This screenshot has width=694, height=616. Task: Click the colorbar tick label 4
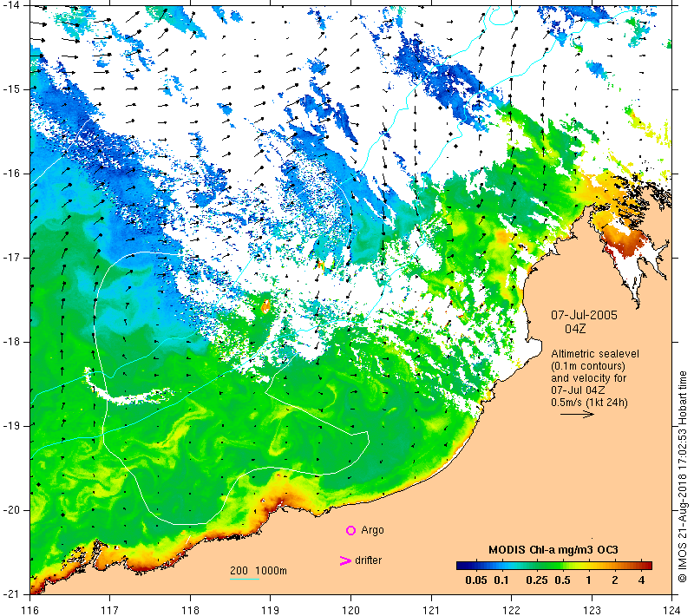[x=642, y=580]
